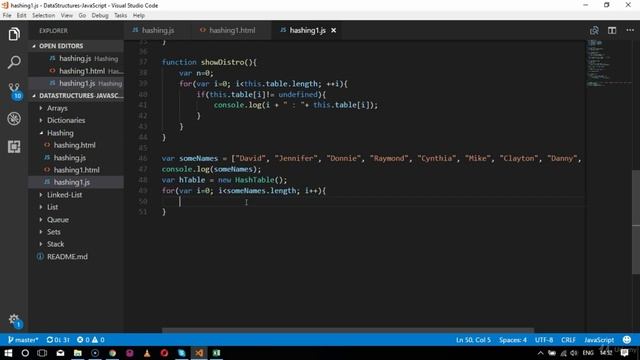This screenshot has height=360, width=640.
Task: Click the Visual Studio Code taskbar icon
Action: click(199, 353)
